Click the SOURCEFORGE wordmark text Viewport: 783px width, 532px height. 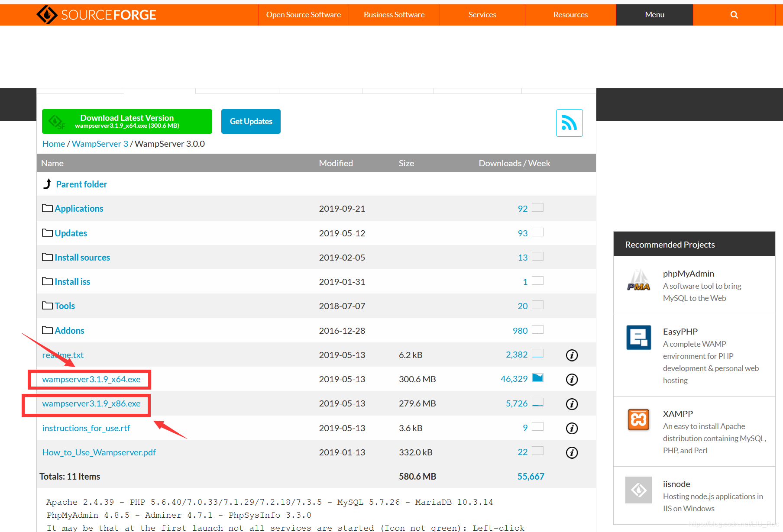click(108, 15)
